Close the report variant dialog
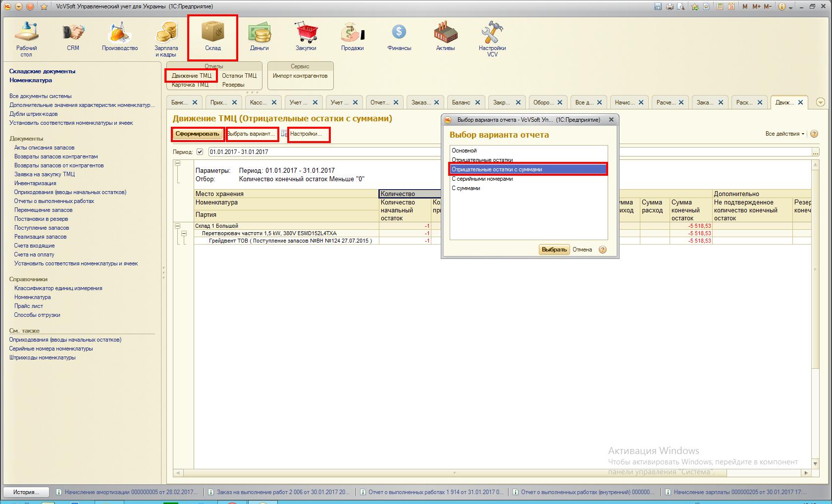Screen dimensions: 832x504 pyautogui.click(x=611, y=120)
